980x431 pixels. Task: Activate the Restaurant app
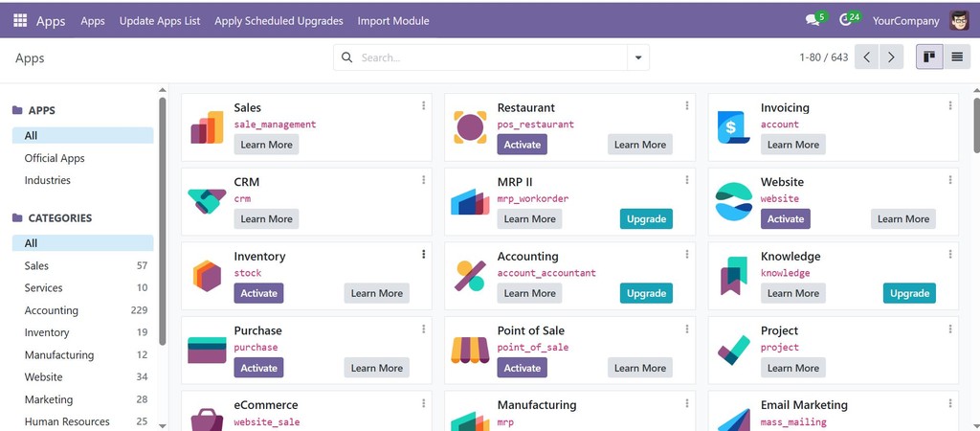(x=522, y=145)
